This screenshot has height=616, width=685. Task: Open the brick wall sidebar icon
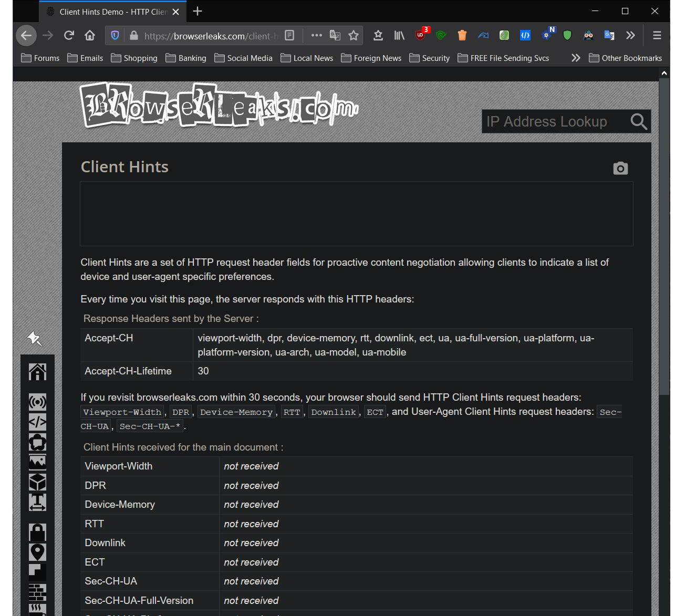[37, 592]
